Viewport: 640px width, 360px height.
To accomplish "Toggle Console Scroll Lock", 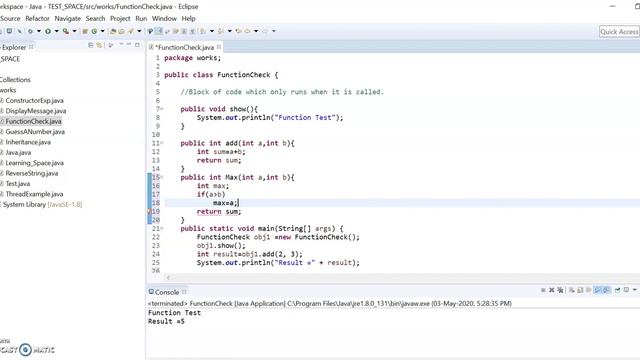I will pos(580,290).
